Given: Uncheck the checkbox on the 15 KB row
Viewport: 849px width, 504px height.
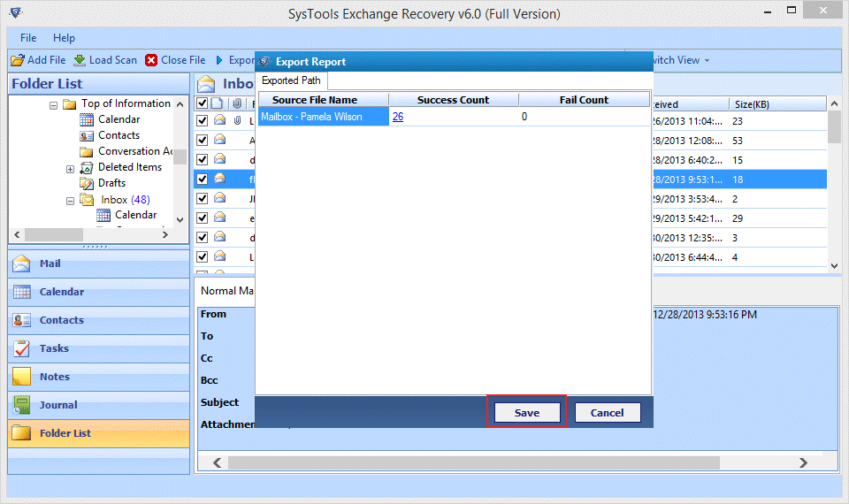Looking at the screenshot, I should (x=202, y=160).
